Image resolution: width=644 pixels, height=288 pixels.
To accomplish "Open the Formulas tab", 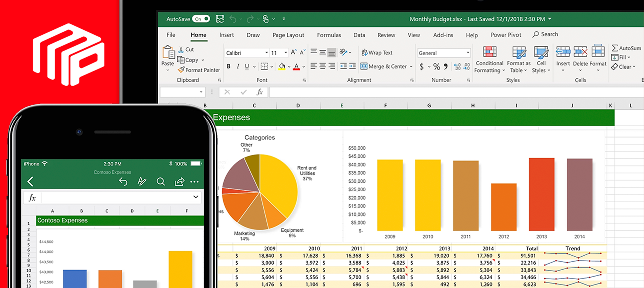I will tap(329, 35).
